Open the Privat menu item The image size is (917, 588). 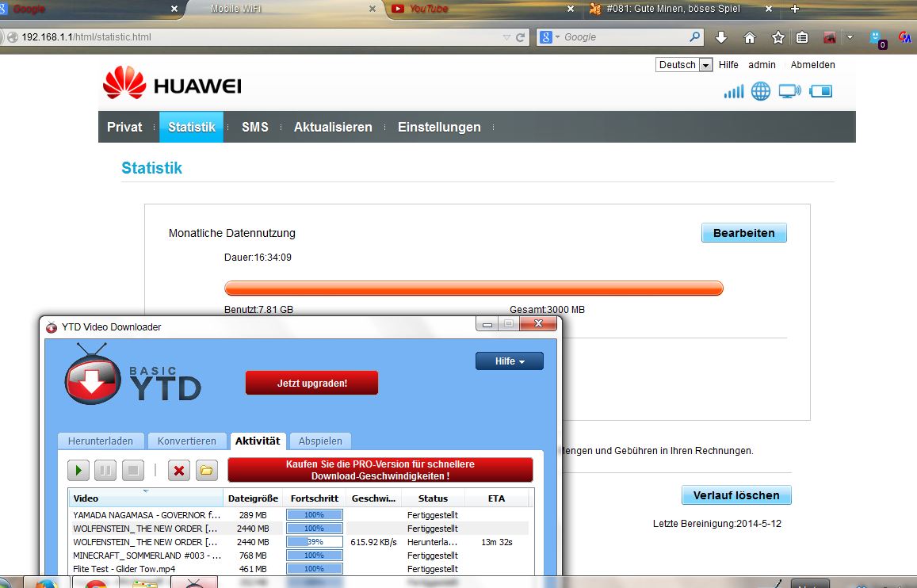pos(124,127)
